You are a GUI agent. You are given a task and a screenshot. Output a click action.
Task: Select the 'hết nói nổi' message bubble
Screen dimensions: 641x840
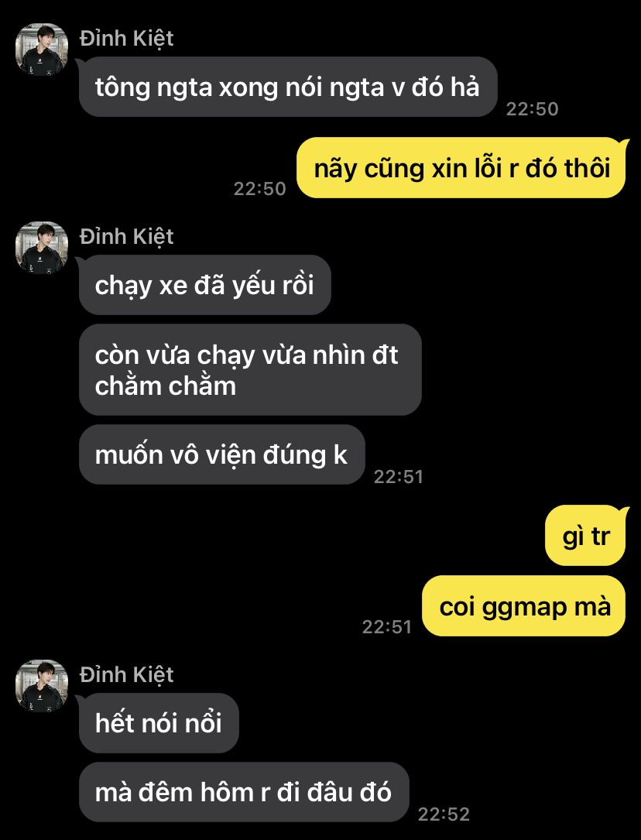pyautogui.click(x=159, y=723)
